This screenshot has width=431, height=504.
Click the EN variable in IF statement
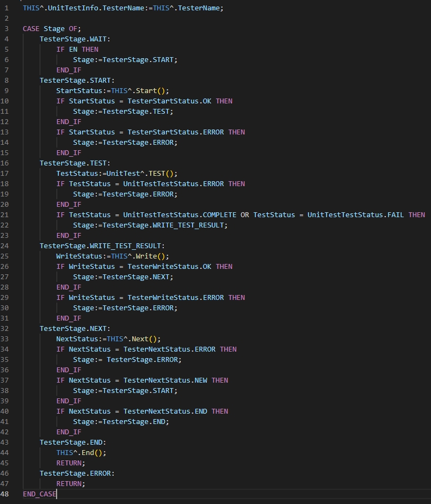pyautogui.click(x=73, y=49)
